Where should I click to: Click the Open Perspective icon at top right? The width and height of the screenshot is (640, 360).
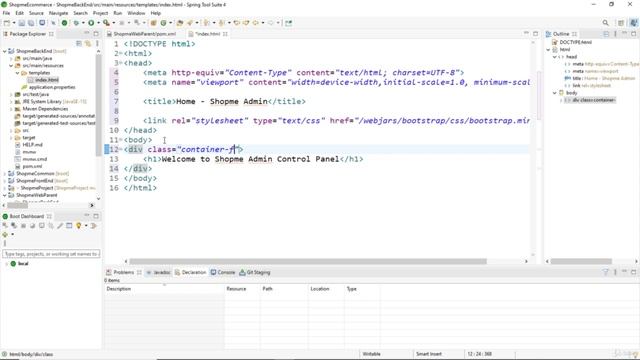click(x=621, y=23)
